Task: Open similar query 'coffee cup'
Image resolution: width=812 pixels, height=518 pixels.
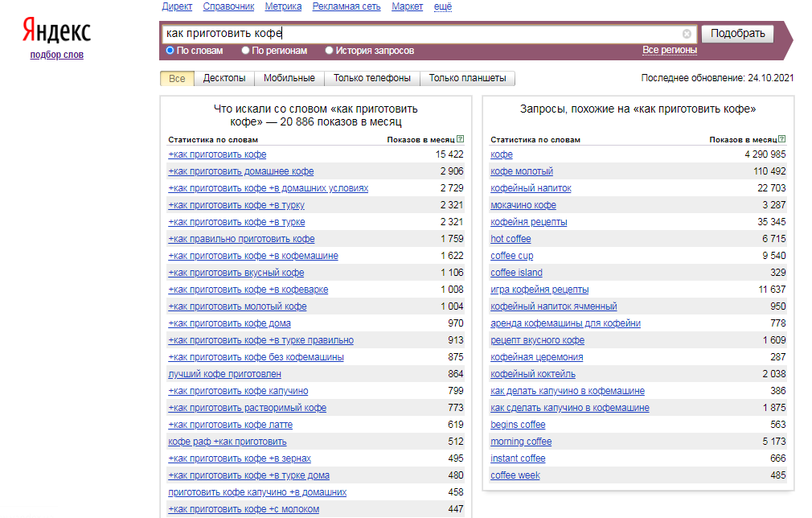Action: 511,256
